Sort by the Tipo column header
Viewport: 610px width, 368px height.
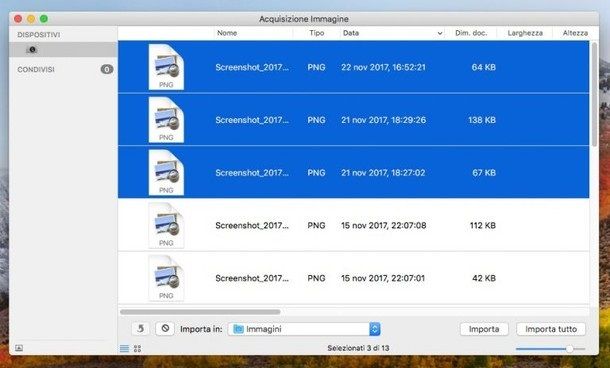[317, 33]
